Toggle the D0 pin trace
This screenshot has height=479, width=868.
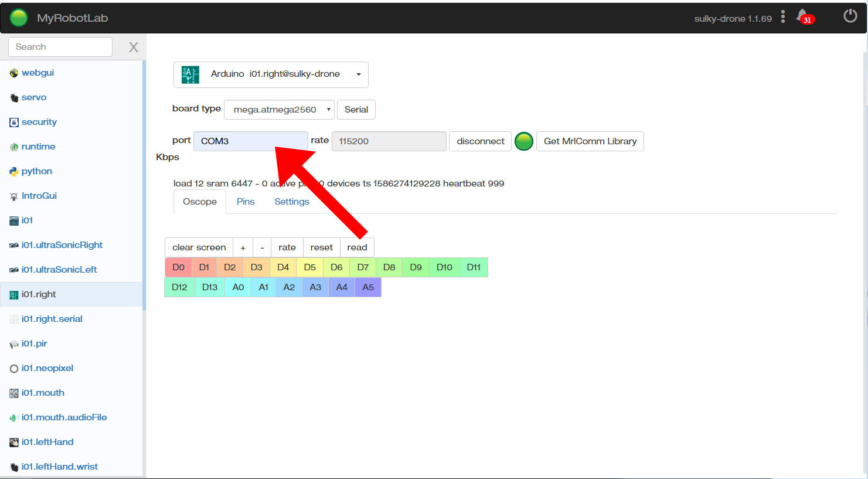click(x=178, y=267)
